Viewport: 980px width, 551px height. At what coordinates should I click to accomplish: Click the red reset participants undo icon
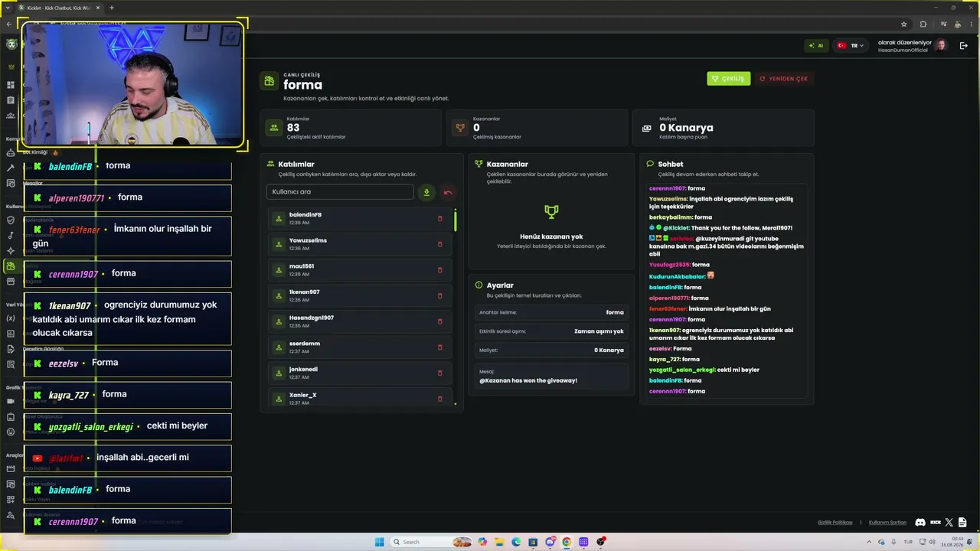click(448, 192)
